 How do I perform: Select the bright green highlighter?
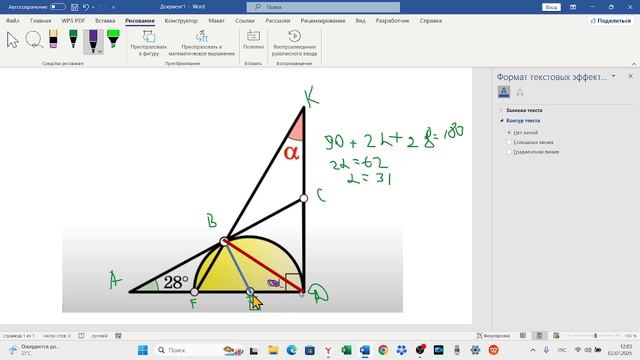[113, 39]
